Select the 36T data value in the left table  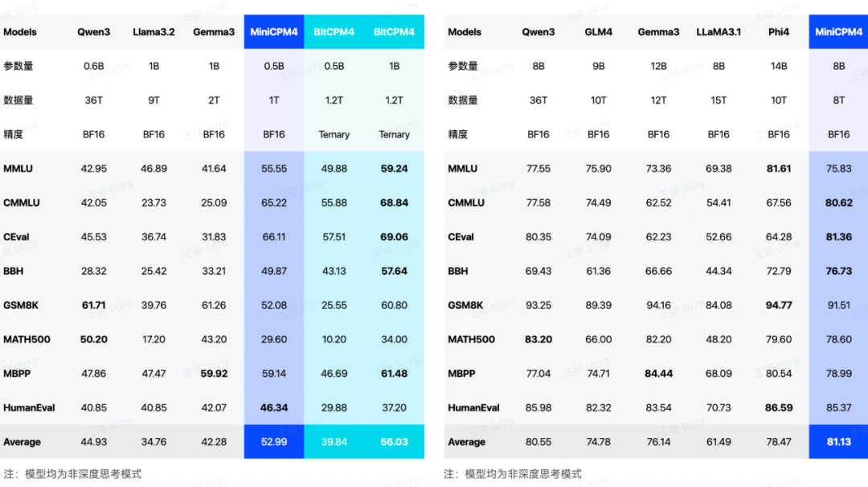[93, 100]
